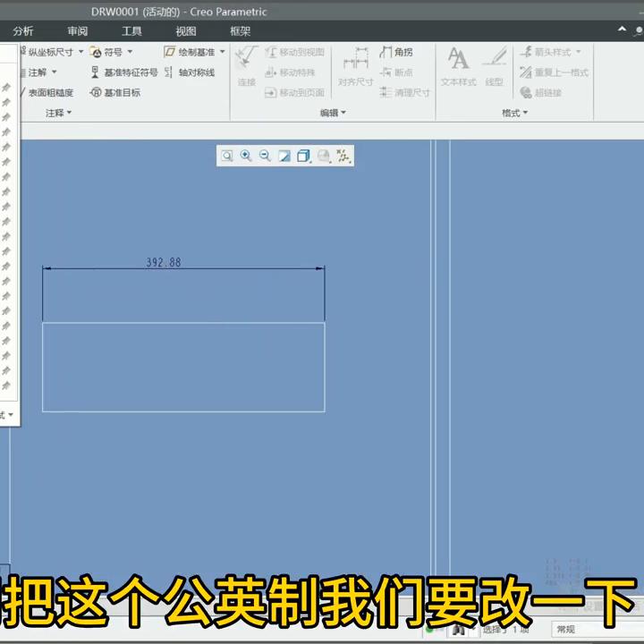This screenshot has height=644, width=644.
Task: Open the Line Style (线型) tool
Action: [494, 66]
